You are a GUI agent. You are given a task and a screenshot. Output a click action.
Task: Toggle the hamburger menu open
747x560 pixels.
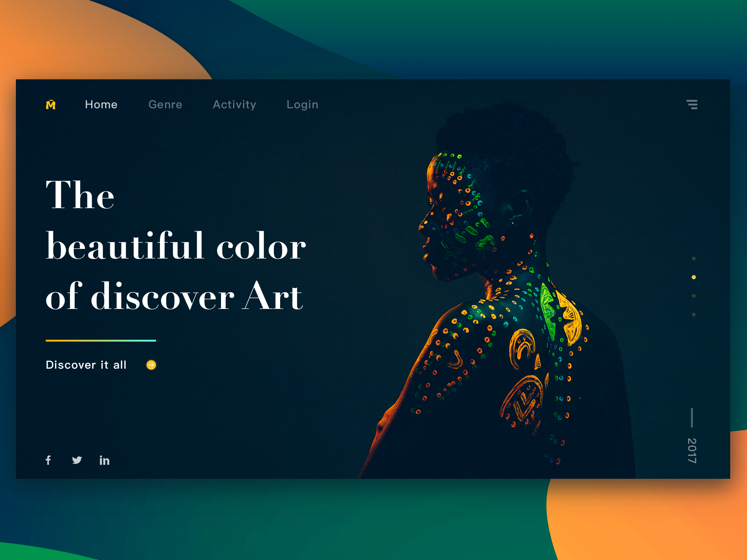click(692, 104)
